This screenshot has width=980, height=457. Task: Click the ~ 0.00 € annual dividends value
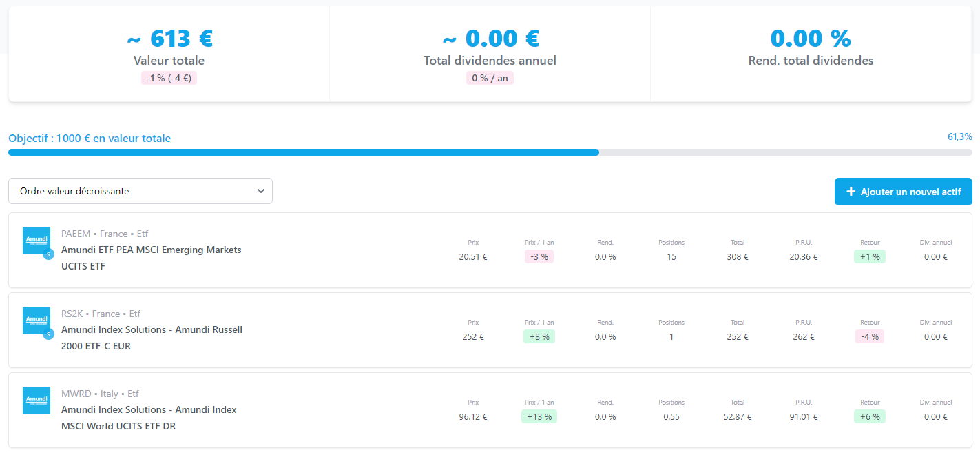click(x=490, y=37)
